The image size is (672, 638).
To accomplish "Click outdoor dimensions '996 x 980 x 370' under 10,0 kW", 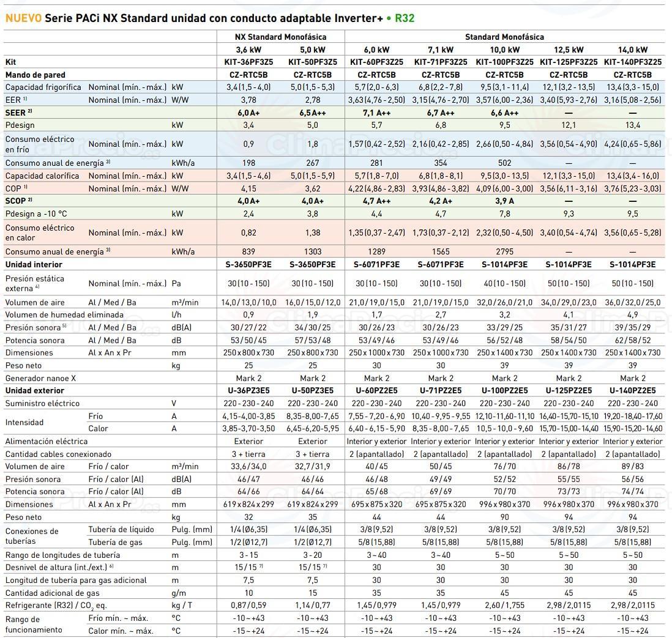I will coord(504,504).
